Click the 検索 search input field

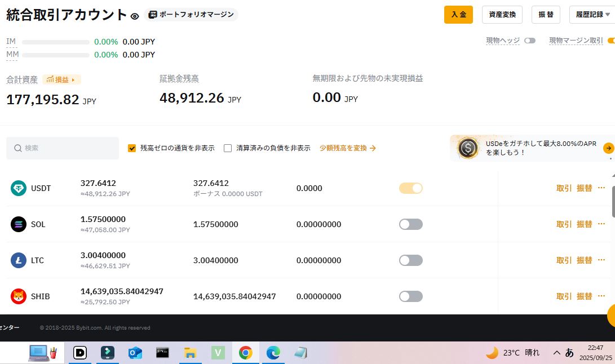click(x=63, y=148)
